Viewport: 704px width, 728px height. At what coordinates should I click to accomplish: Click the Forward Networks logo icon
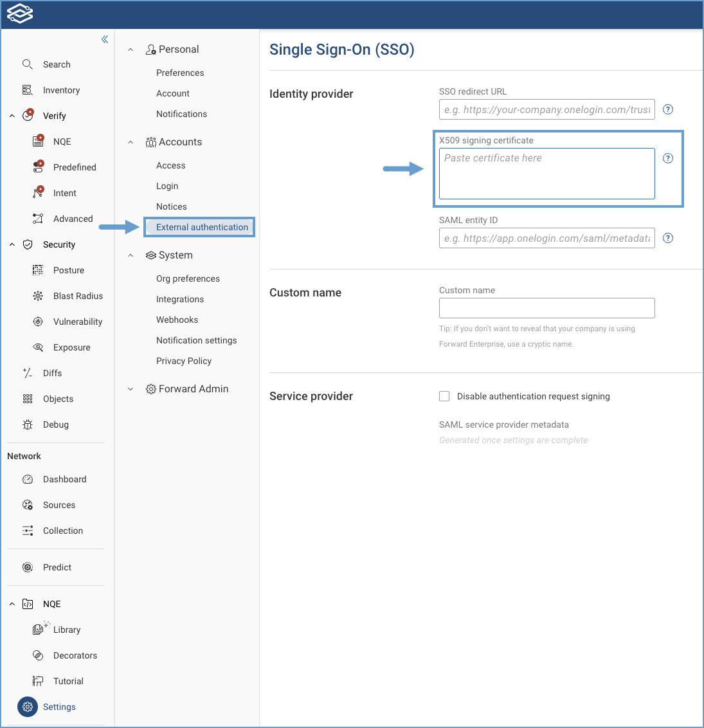point(20,14)
